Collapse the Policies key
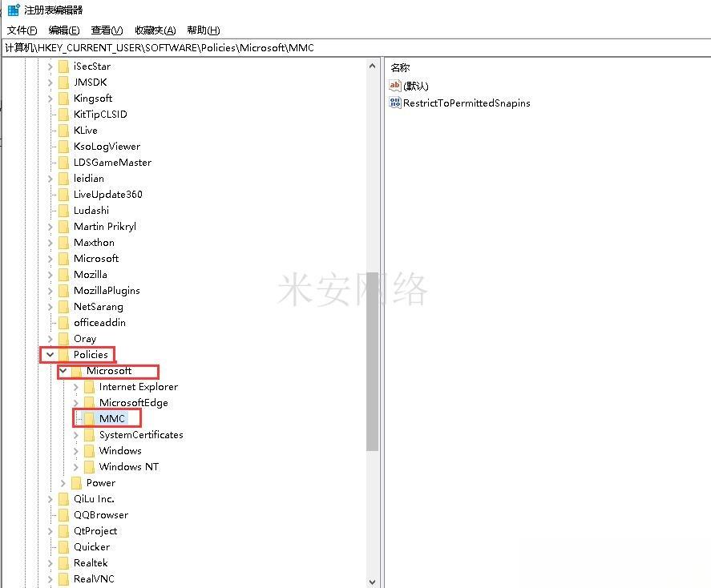Image resolution: width=711 pixels, height=588 pixels. (50, 355)
